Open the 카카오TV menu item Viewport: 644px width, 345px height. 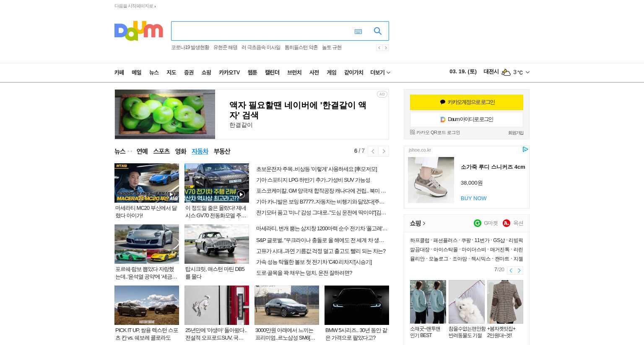pos(229,72)
